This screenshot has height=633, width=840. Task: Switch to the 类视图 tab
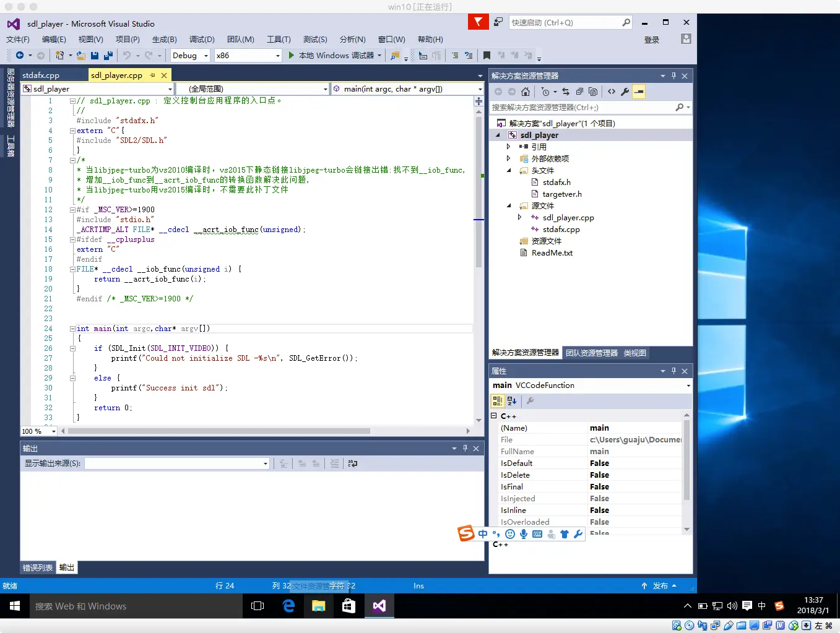click(635, 353)
